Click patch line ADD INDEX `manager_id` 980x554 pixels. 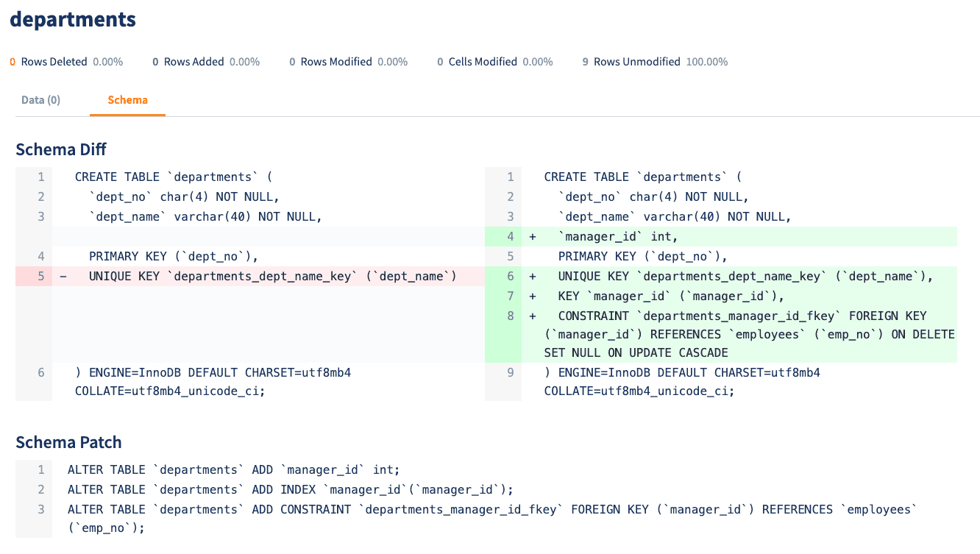pos(290,489)
